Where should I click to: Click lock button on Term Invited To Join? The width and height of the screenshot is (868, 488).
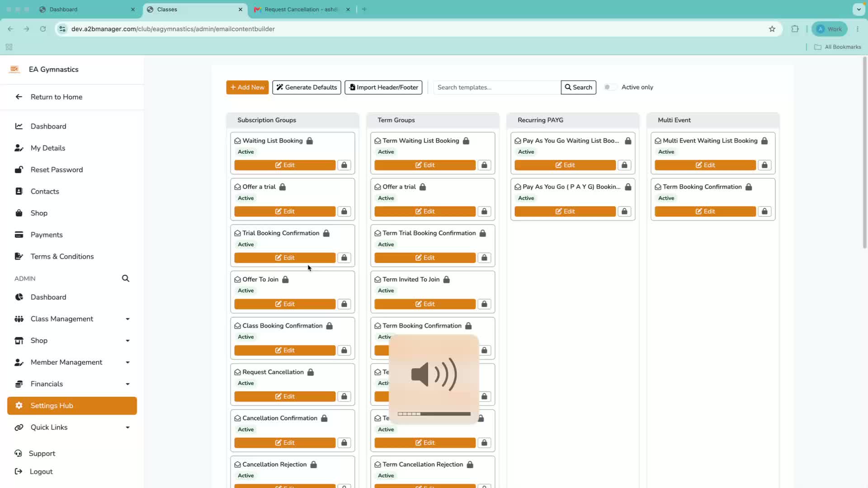(x=484, y=304)
